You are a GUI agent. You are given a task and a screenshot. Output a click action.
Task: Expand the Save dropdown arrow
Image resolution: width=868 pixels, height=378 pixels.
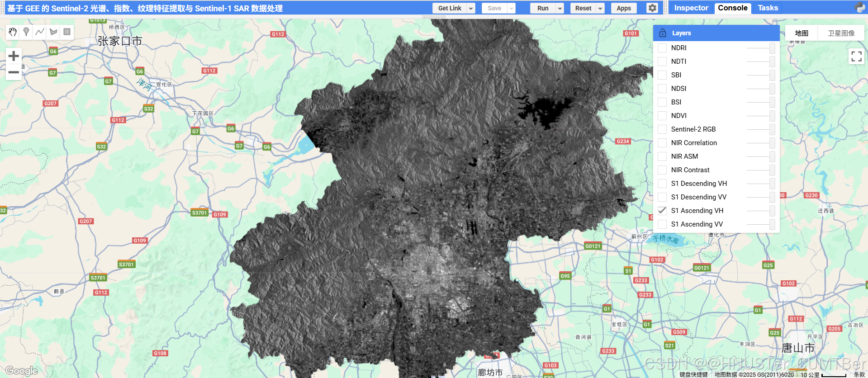(x=512, y=8)
